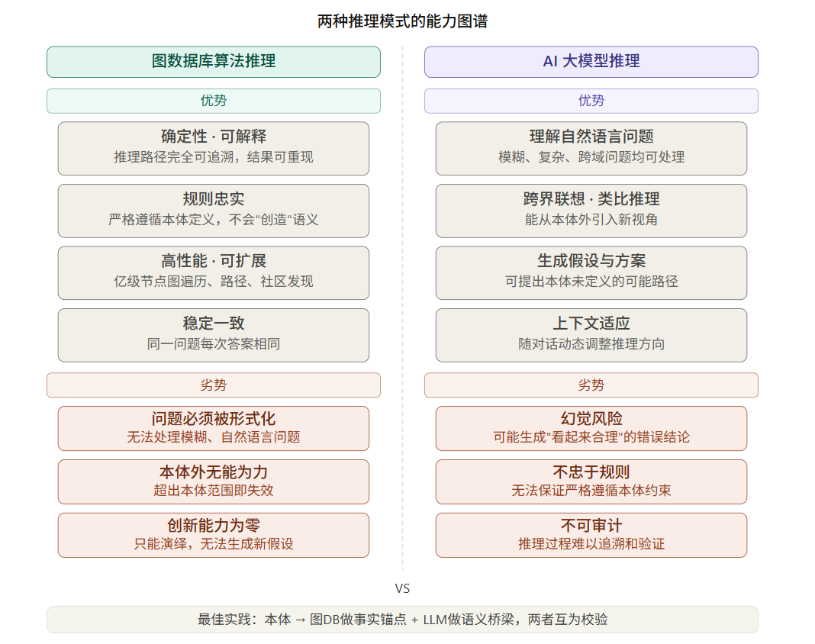
Task: Select the 理解自然语言问题 card
Action: [x=591, y=149]
